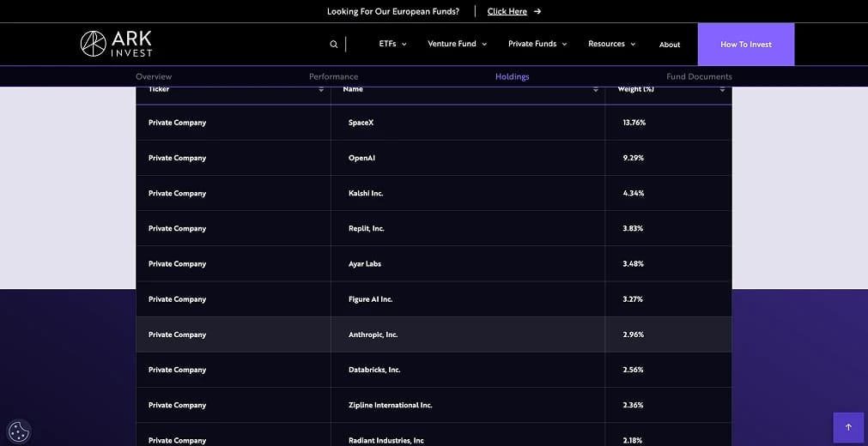Click Private Company ticker in SpaceX row
Screen dimensions: 868x446
177,123
